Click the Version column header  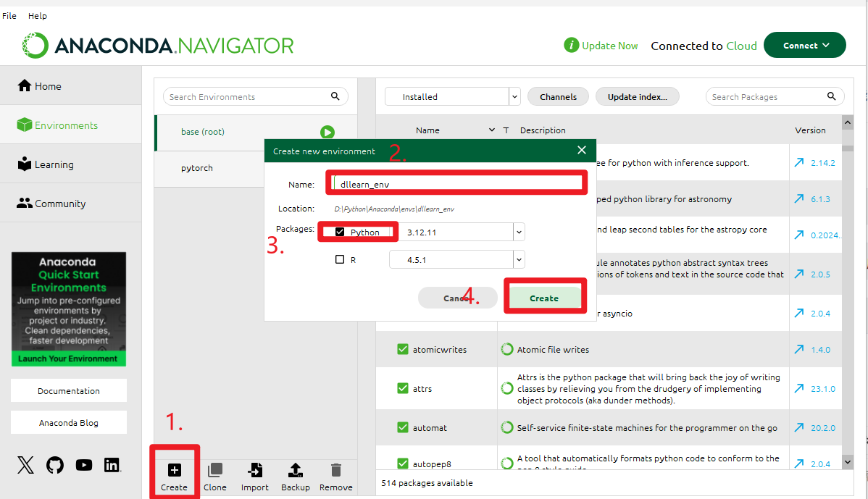point(810,130)
